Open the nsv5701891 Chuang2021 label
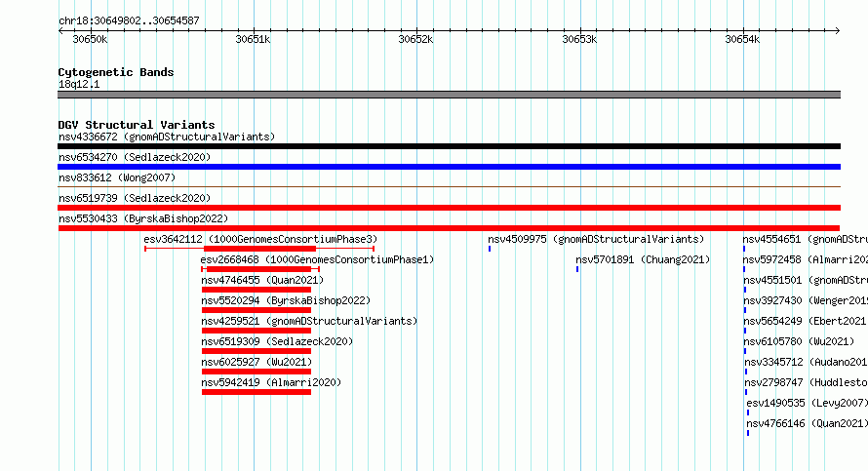The width and height of the screenshot is (868, 471). click(x=643, y=259)
